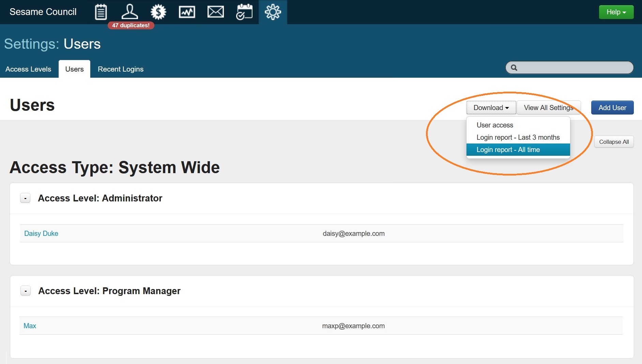Open the person profile icon in navbar
The width and height of the screenshot is (642, 364).
click(129, 12)
